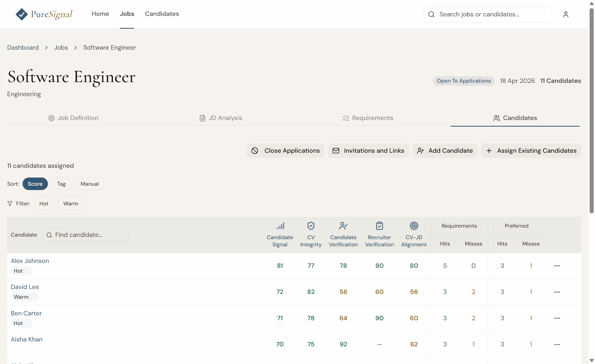
Task: Click the PureSignal logo icon
Action: (22, 14)
